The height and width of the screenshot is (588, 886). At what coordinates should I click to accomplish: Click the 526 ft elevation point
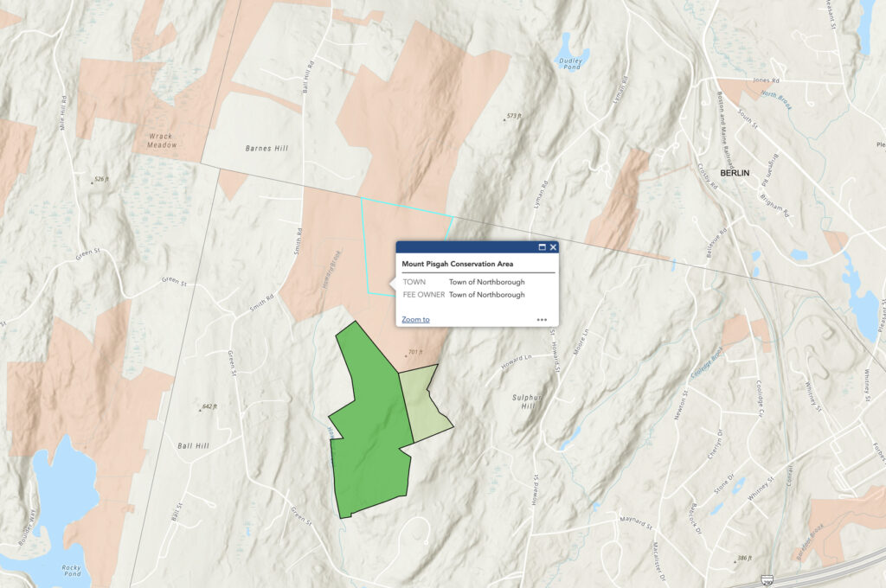point(100,180)
